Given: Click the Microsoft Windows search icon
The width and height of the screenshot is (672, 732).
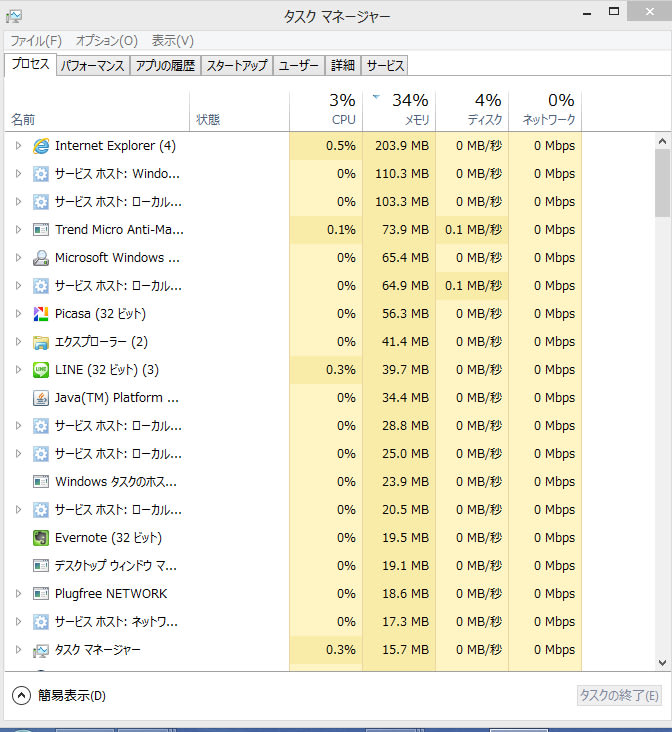Looking at the screenshot, I should (x=41, y=258).
